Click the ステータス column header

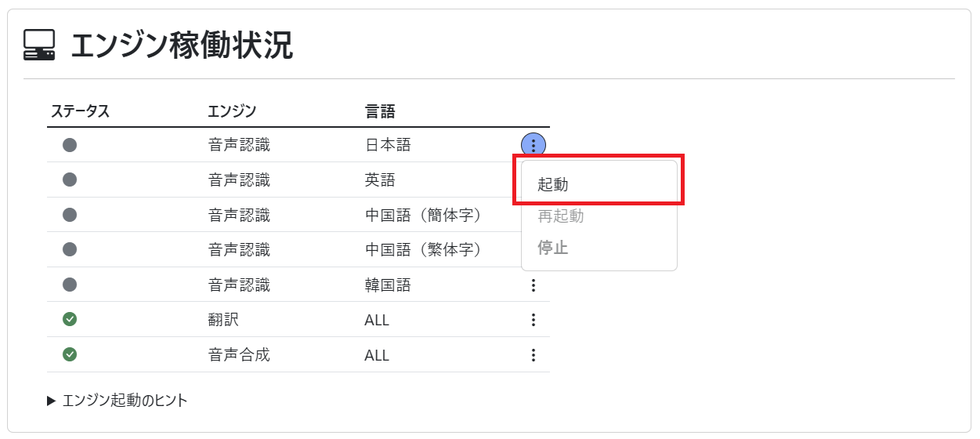click(80, 111)
